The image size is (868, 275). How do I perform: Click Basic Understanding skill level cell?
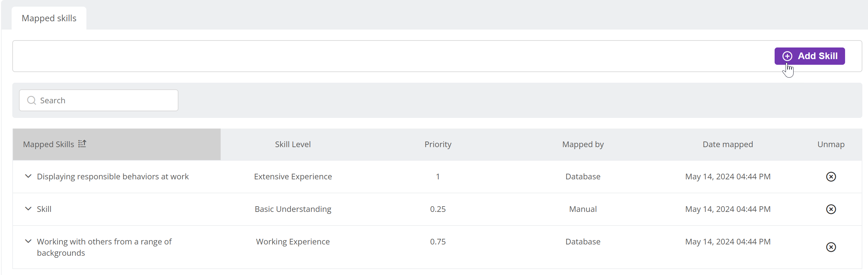(293, 209)
